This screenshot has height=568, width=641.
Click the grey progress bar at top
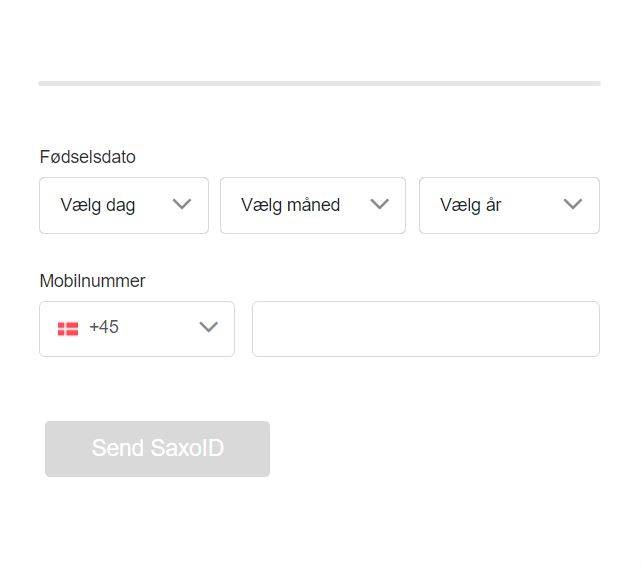[320, 83]
